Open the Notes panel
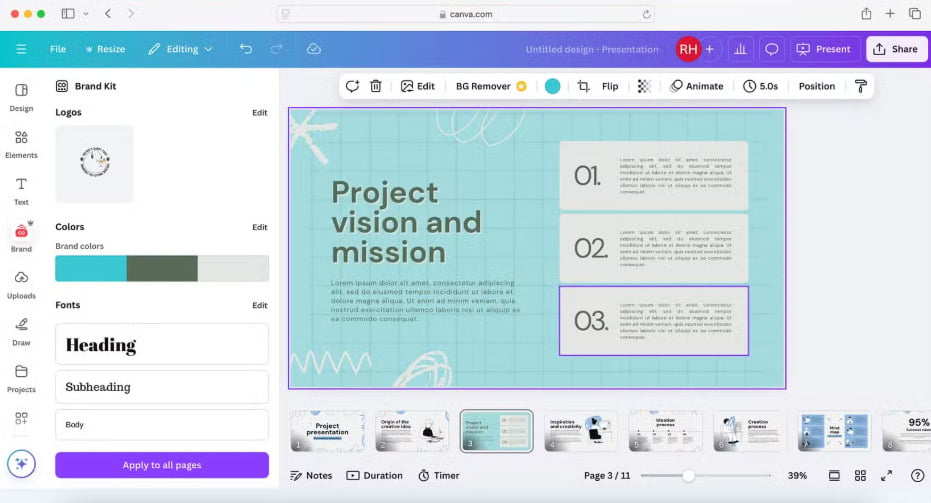 point(311,476)
